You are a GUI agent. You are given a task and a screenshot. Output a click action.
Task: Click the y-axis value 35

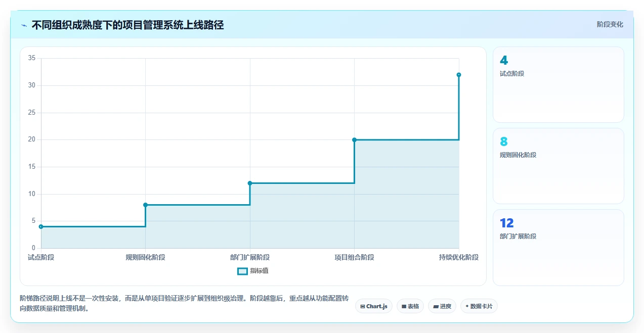pos(31,58)
